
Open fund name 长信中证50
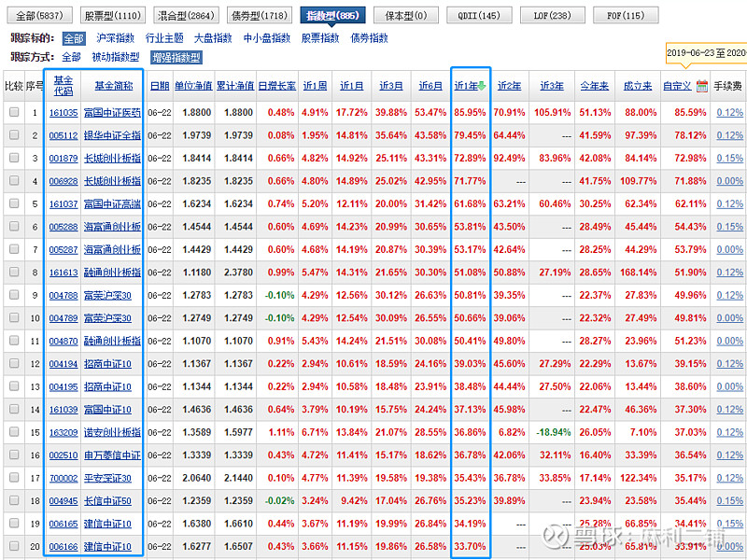click(x=107, y=501)
